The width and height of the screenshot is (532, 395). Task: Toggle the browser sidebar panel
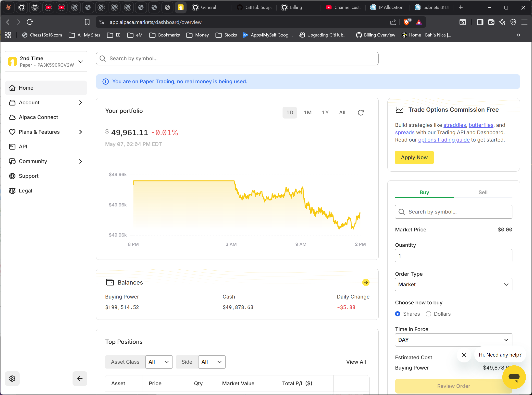click(480, 22)
